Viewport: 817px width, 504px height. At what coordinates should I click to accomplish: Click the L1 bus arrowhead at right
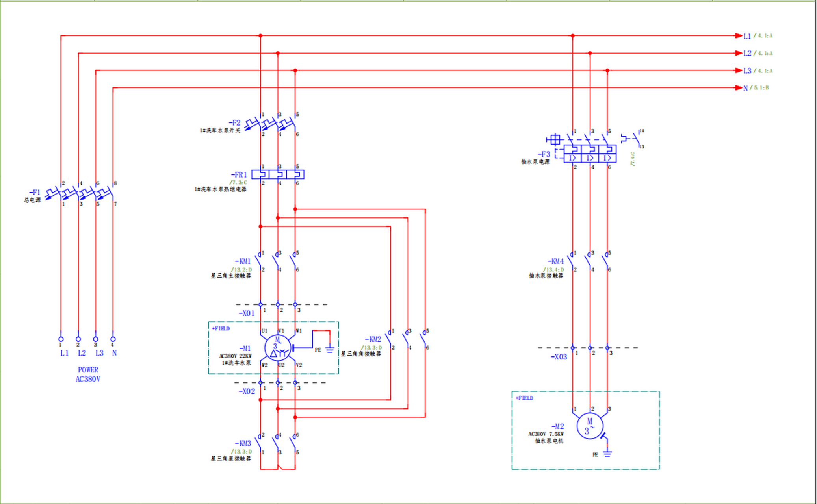pos(739,36)
